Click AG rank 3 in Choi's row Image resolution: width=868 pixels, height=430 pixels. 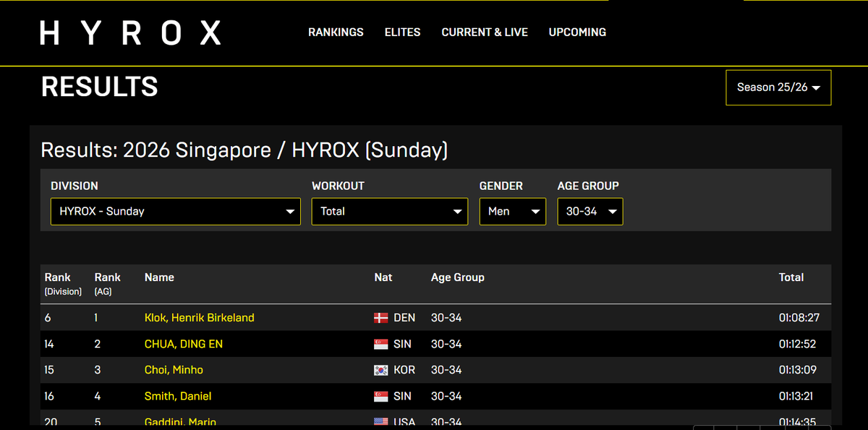point(98,370)
